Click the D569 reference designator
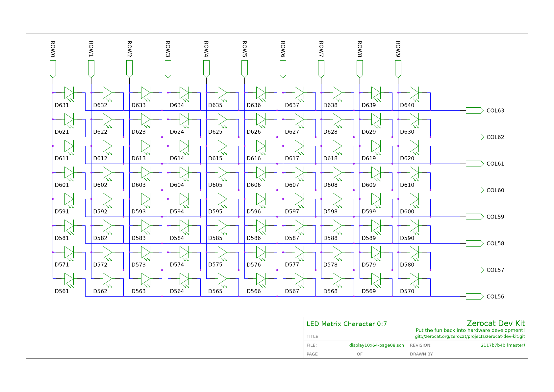 click(369, 291)
